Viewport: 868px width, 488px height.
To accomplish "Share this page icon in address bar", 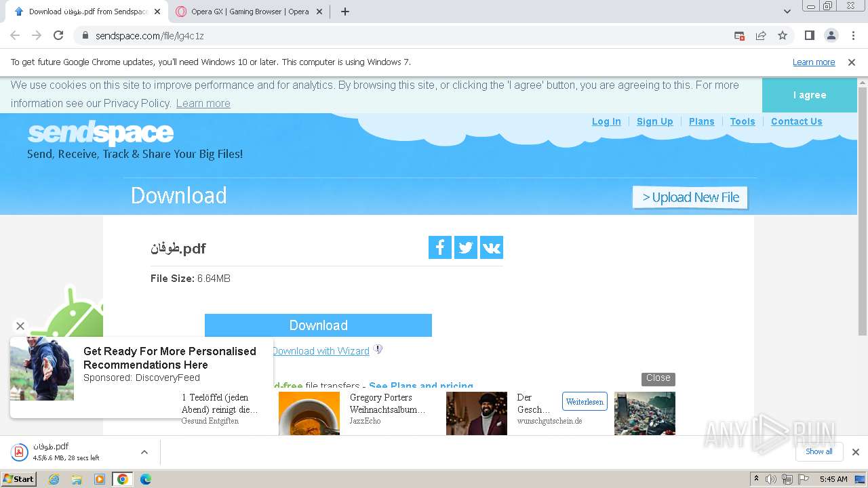I will 761,35.
